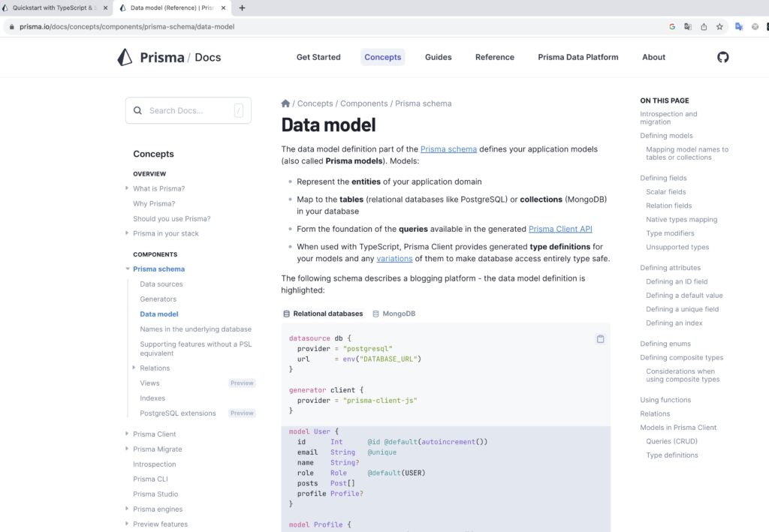Open the Guides navigation menu

click(x=438, y=57)
